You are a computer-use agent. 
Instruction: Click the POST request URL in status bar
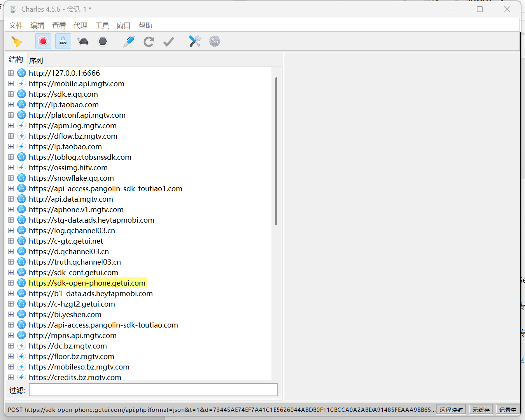(x=221, y=410)
